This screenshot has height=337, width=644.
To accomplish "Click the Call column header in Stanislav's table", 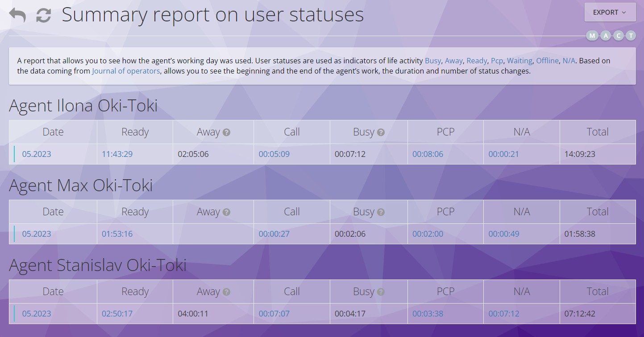I will (292, 292).
